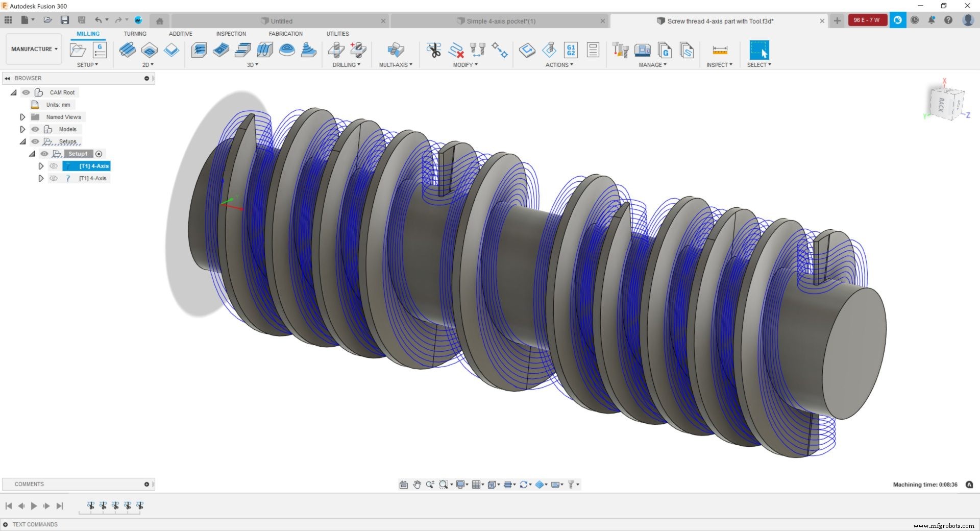This screenshot has width=980, height=531.
Task: Open the Tool Library icon in Manage
Action: (621, 50)
